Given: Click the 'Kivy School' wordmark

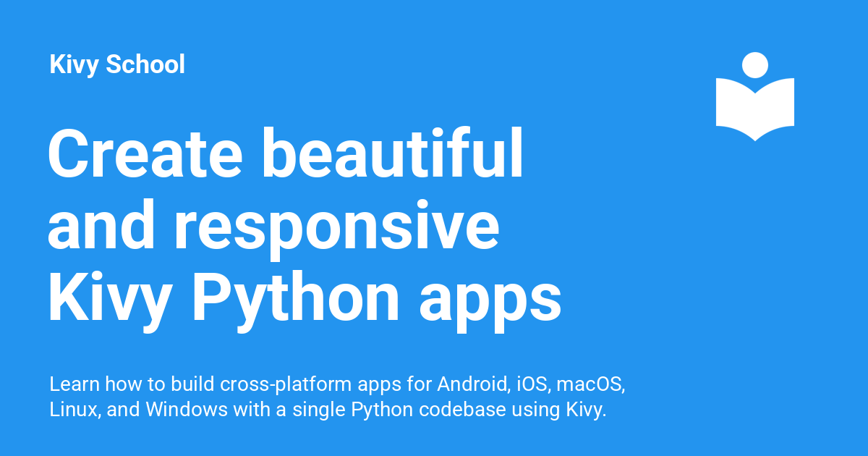Looking at the screenshot, I should [x=117, y=64].
